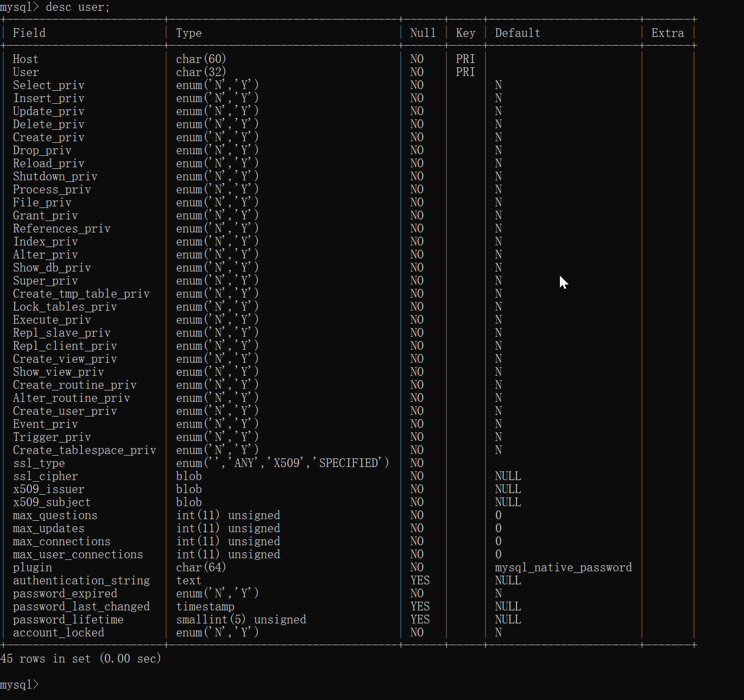This screenshot has width=744, height=700.
Task: Click the "char(32)" type value
Action: pyautogui.click(x=201, y=72)
